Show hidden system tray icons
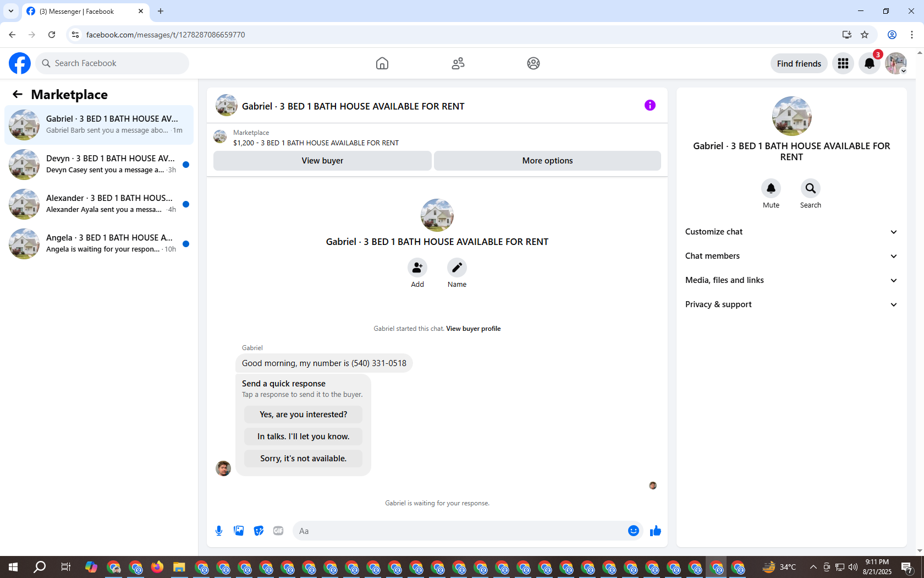 813,567
